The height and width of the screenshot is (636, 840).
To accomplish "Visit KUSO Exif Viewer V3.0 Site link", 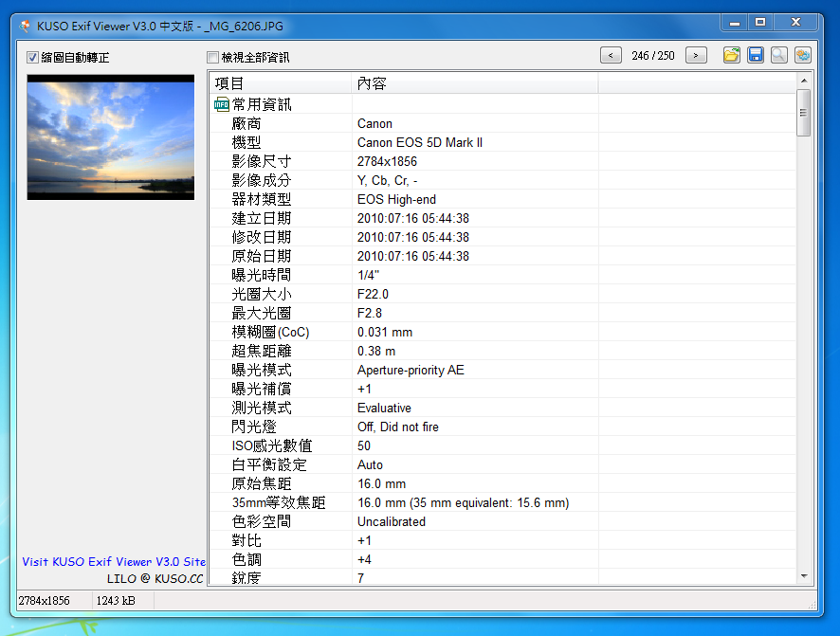I will [114, 561].
